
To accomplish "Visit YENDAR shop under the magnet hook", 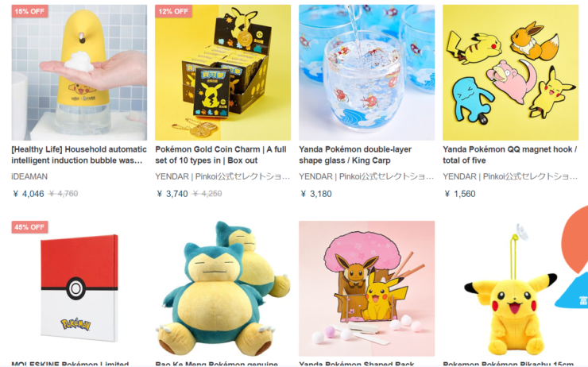I will (510, 176).
